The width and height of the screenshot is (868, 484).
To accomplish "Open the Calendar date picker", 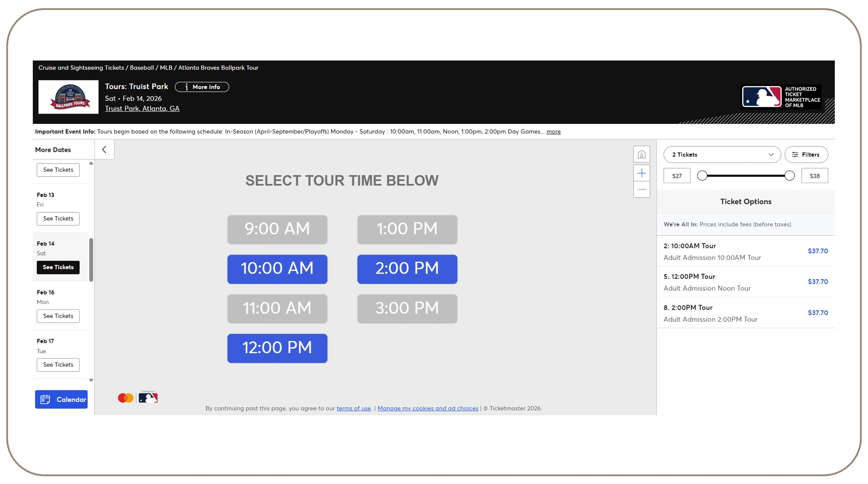I will point(61,399).
